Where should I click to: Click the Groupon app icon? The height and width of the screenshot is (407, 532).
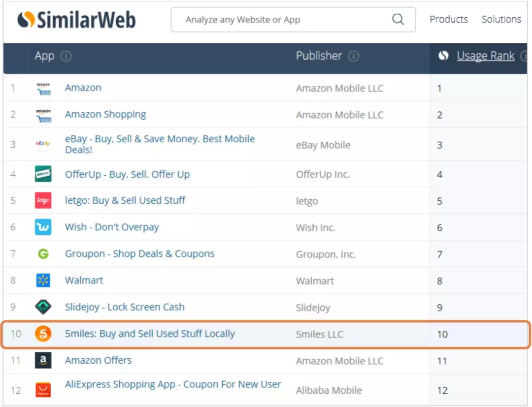point(43,253)
